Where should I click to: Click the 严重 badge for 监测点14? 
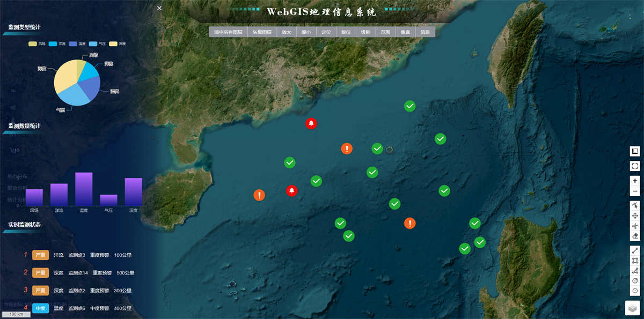point(40,273)
